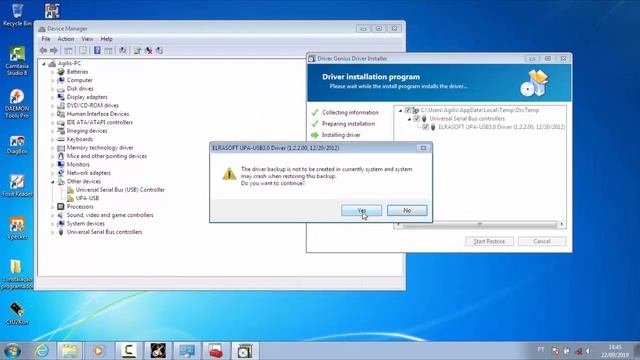640x360 pixels.
Task: Confirm with the Yes button in dialog
Action: (361, 210)
